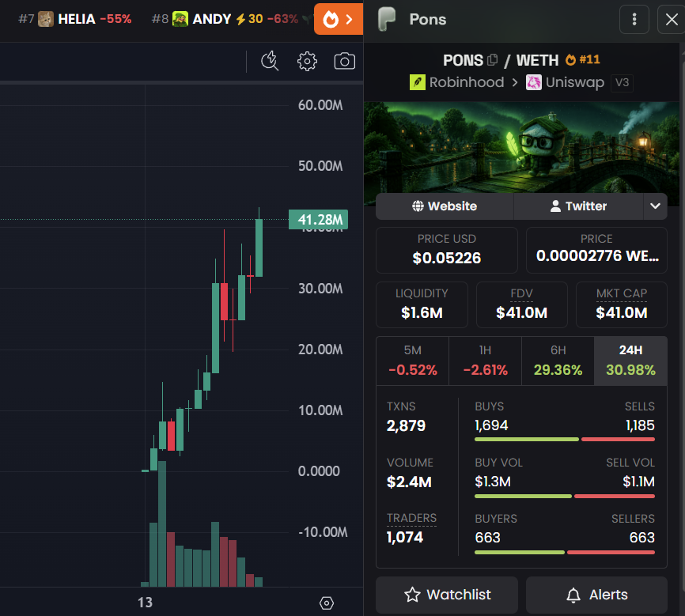This screenshot has height=616, width=685.
Task: Click the Pons banner image
Action: (521, 148)
